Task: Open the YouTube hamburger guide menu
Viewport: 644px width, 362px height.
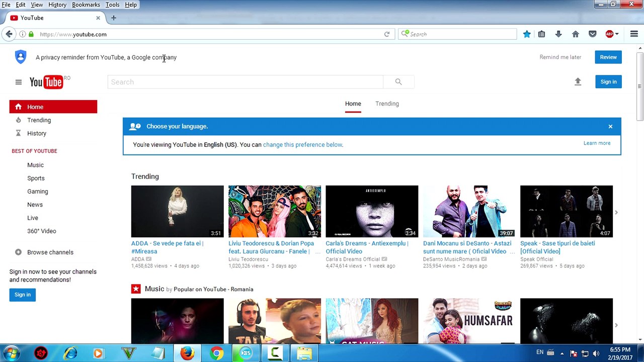Action: click(19, 82)
